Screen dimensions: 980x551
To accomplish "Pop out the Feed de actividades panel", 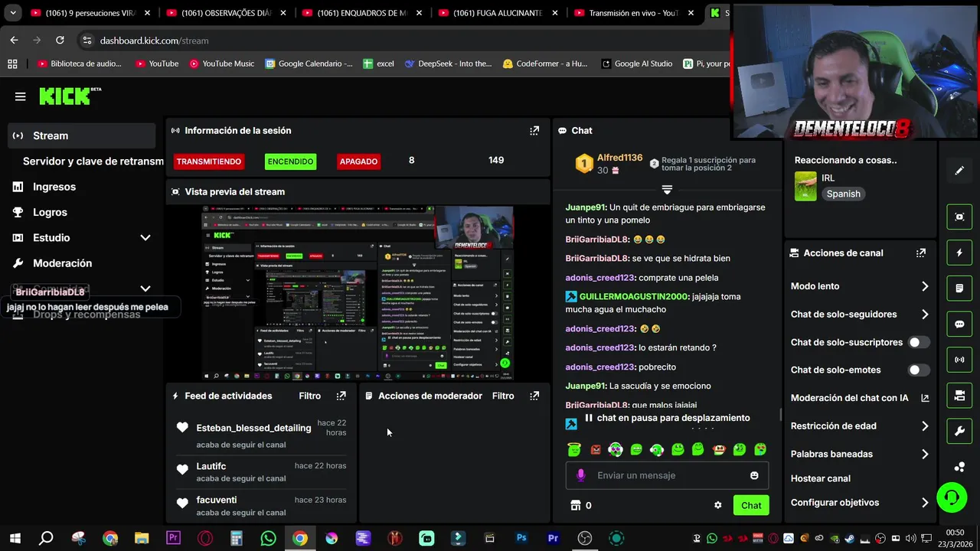I will (x=341, y=396).
